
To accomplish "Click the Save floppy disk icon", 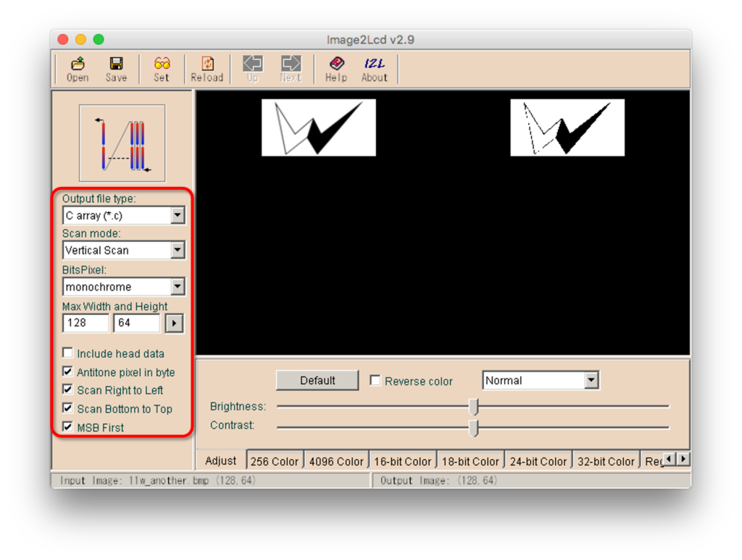I will pyautogui.click(x=116, y=64).
